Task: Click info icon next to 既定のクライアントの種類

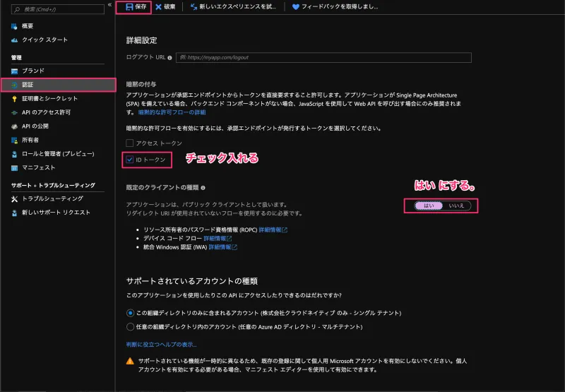Action: pos(203,188)
